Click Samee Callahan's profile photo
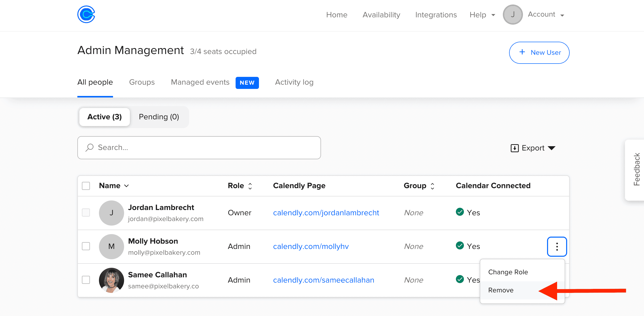Viewport: 644px width, 316px height. 112,280
